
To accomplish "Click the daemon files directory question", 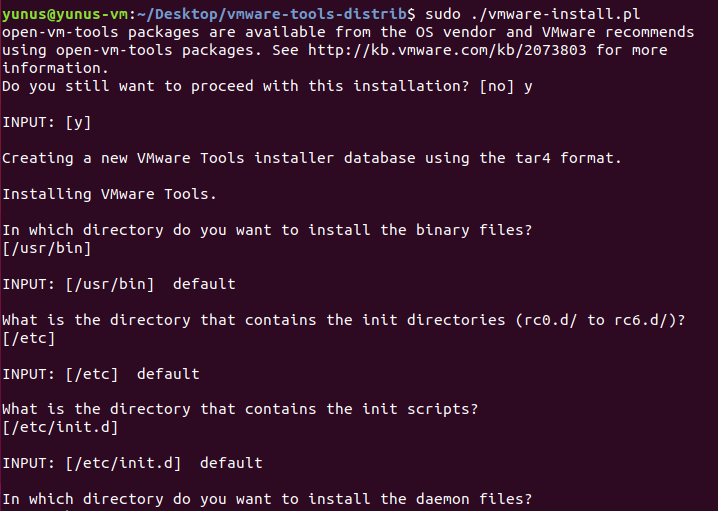I will (x=267, y=500).
